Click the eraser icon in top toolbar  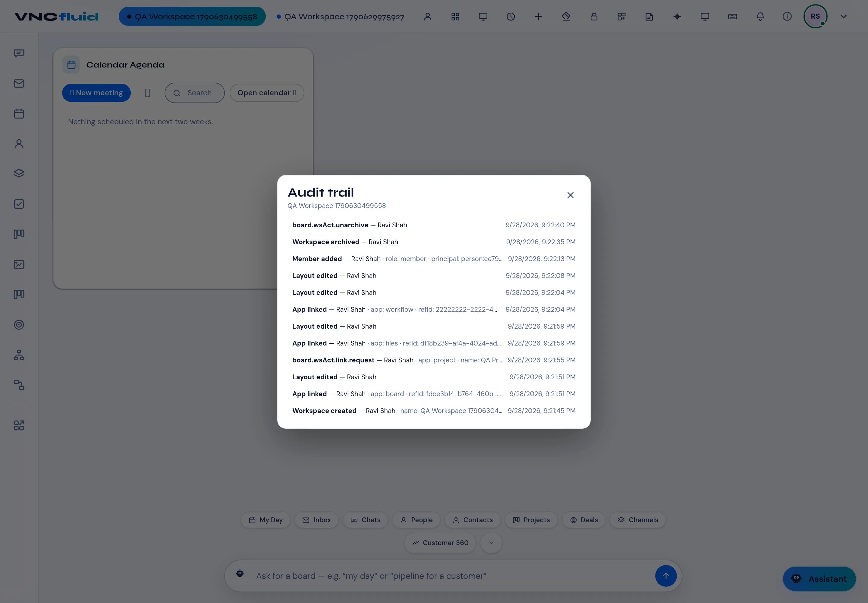coord(566,17)
